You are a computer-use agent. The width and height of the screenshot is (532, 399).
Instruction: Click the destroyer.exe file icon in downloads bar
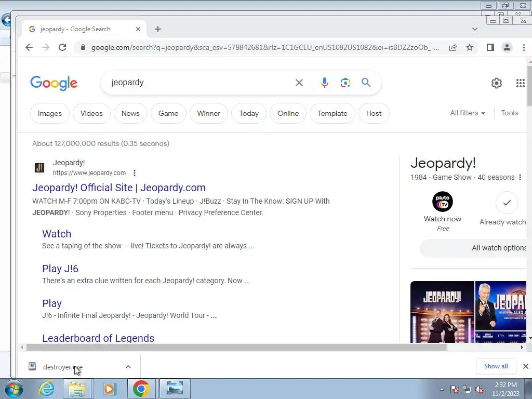tap(32, 366)
